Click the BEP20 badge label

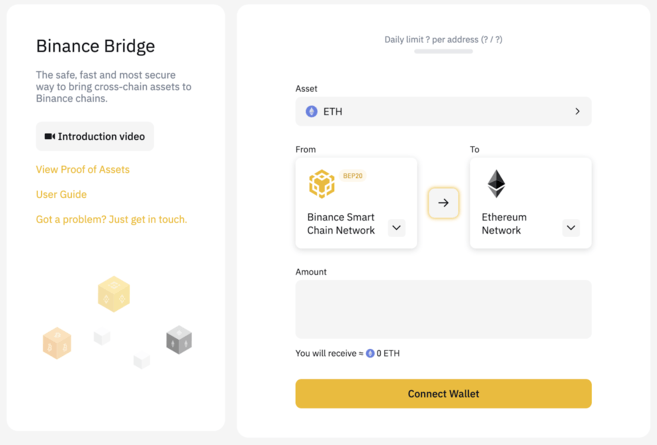tap(353, 176)
